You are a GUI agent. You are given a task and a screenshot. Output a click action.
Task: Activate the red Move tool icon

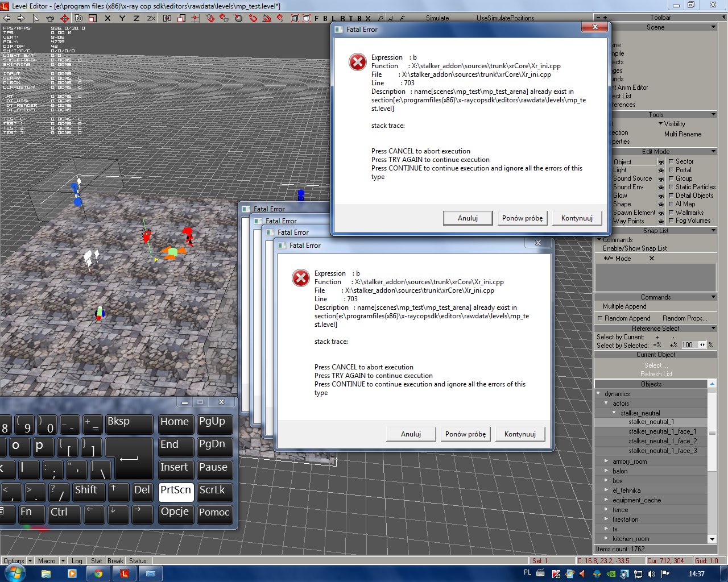click(64, 18)
